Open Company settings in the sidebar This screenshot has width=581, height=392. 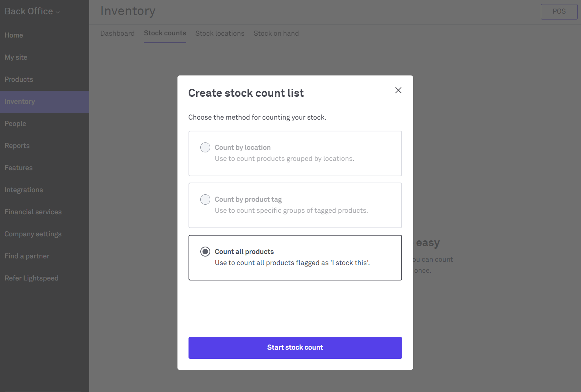33,234
